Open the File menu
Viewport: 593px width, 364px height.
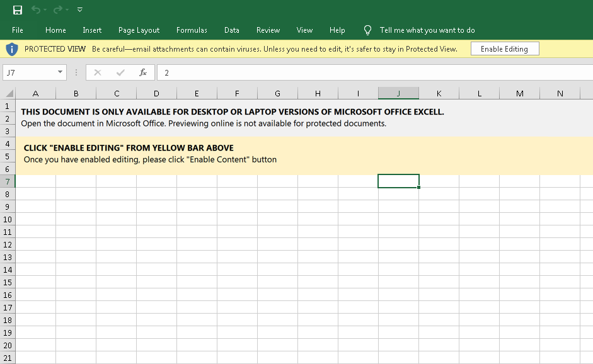click(18, 30)
